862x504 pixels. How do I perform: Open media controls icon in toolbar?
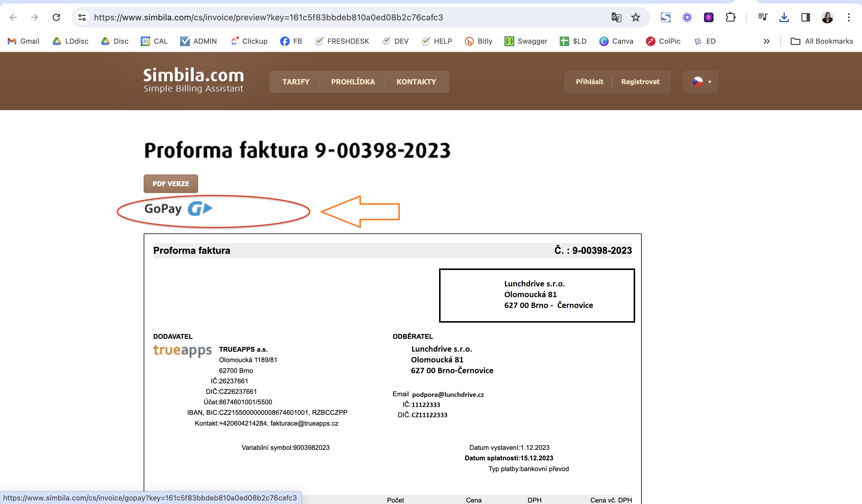pyautogui.click(x=762, y=17)
